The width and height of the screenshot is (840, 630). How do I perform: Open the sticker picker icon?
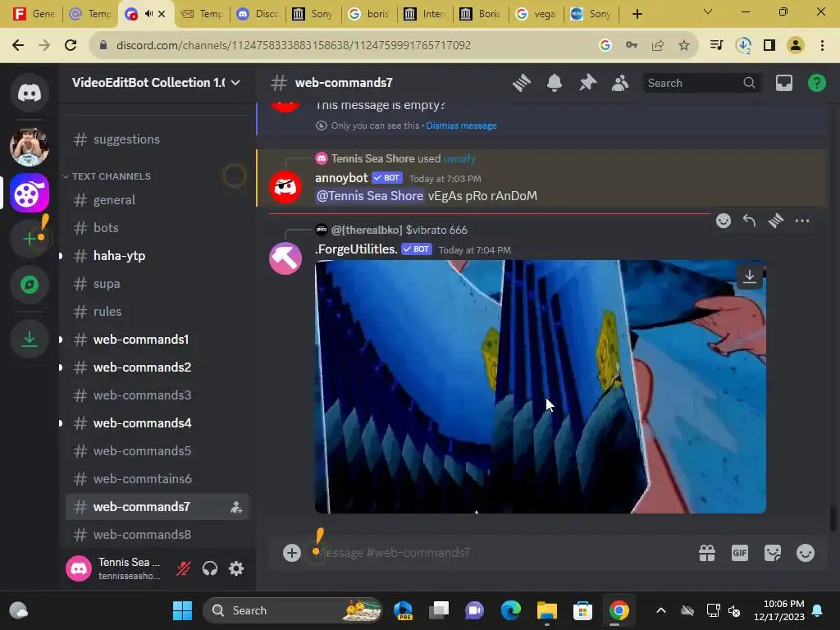[773, 553]
